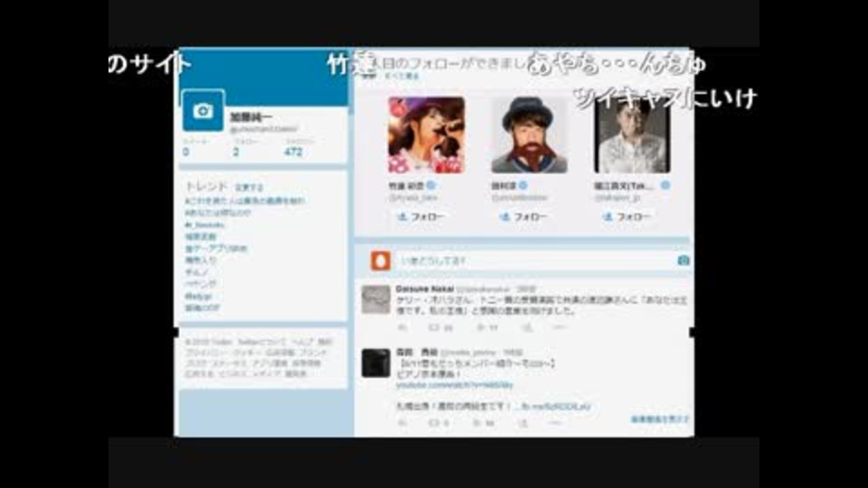
Task: Reply to Daisuke Nakai's tweet
Action: pos(402,328)
